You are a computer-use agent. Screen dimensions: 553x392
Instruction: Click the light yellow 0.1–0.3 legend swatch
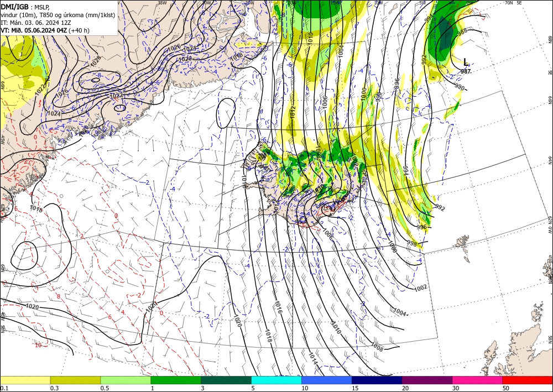25,380
